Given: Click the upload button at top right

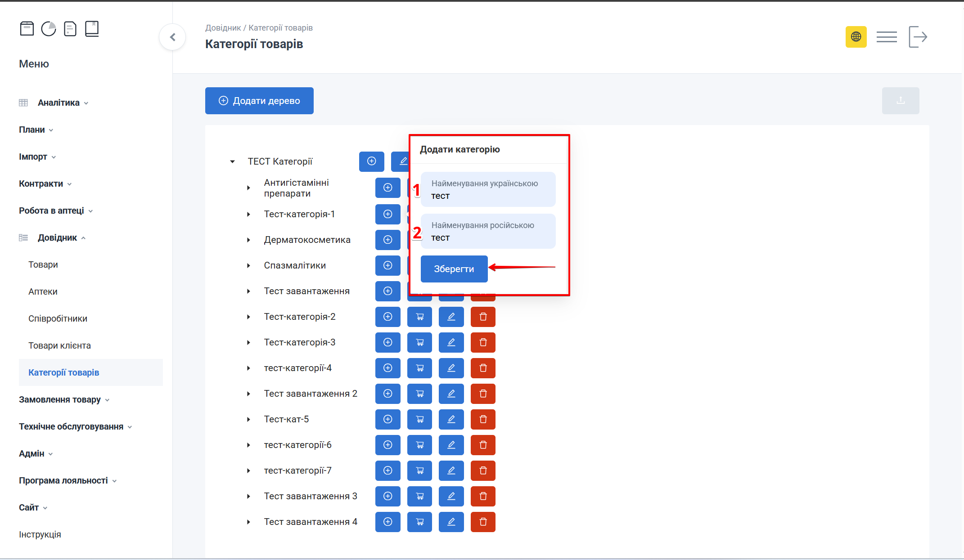Looking at the screenshot, I should [x=900, y=100].
